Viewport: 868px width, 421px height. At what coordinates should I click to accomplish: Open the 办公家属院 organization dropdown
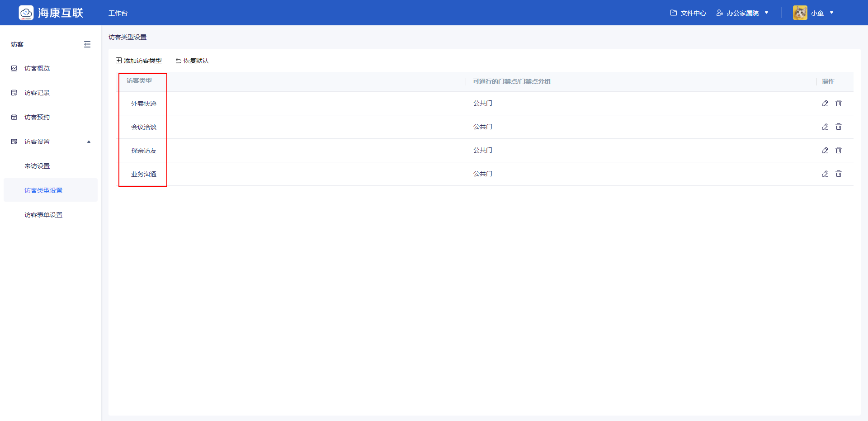743,13
